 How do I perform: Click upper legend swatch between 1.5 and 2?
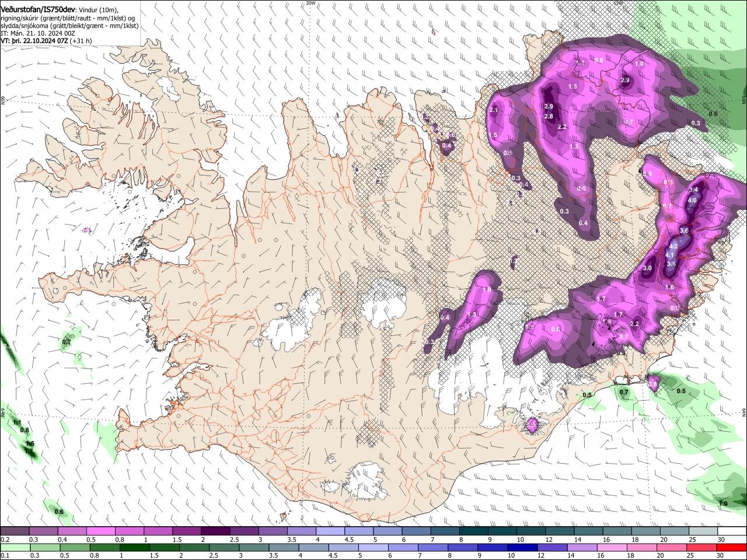click(187, 531)
